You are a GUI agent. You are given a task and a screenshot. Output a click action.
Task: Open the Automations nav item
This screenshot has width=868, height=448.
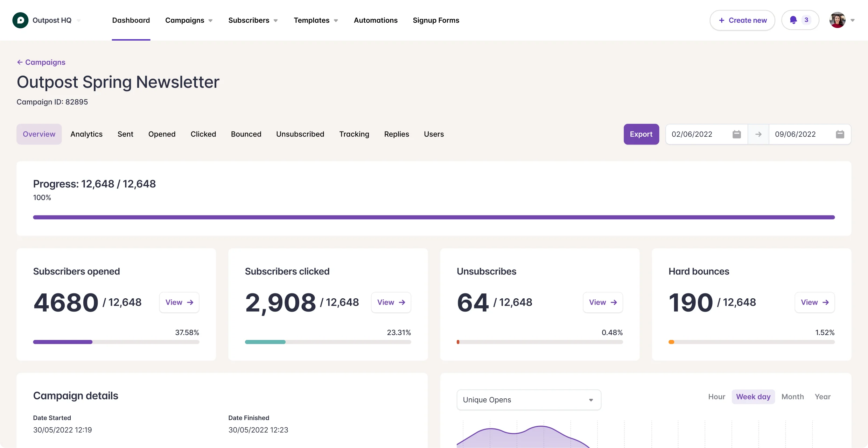pyautogui.click(x=376, y=20)
